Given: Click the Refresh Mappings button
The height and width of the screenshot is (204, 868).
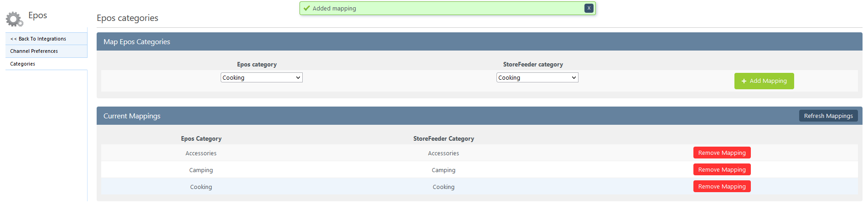Looking at the screenshot, I should coord(828,116).
